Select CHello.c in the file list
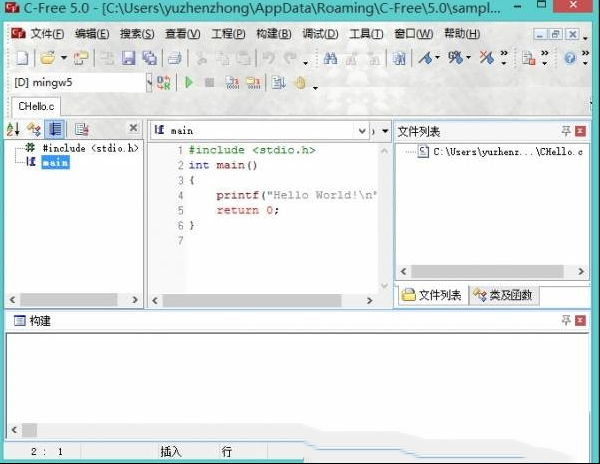Viewport: 600px width, 464px height. coord(508,152)
